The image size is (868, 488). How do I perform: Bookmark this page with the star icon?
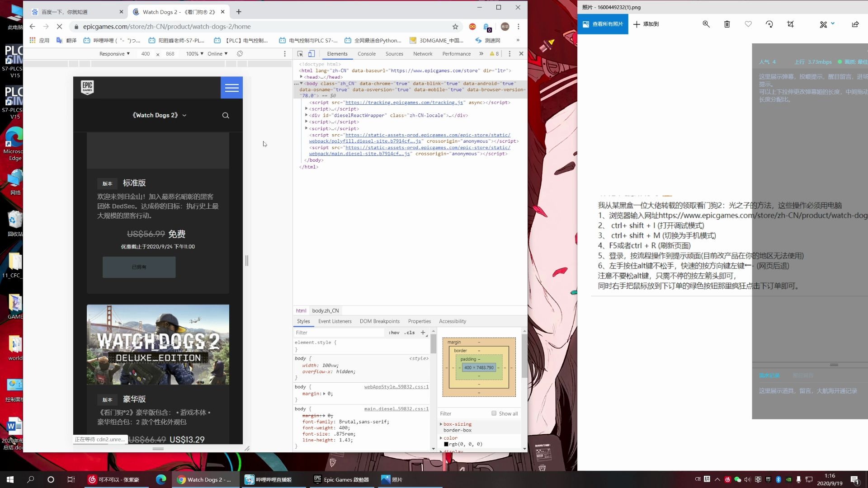[455, 27]
